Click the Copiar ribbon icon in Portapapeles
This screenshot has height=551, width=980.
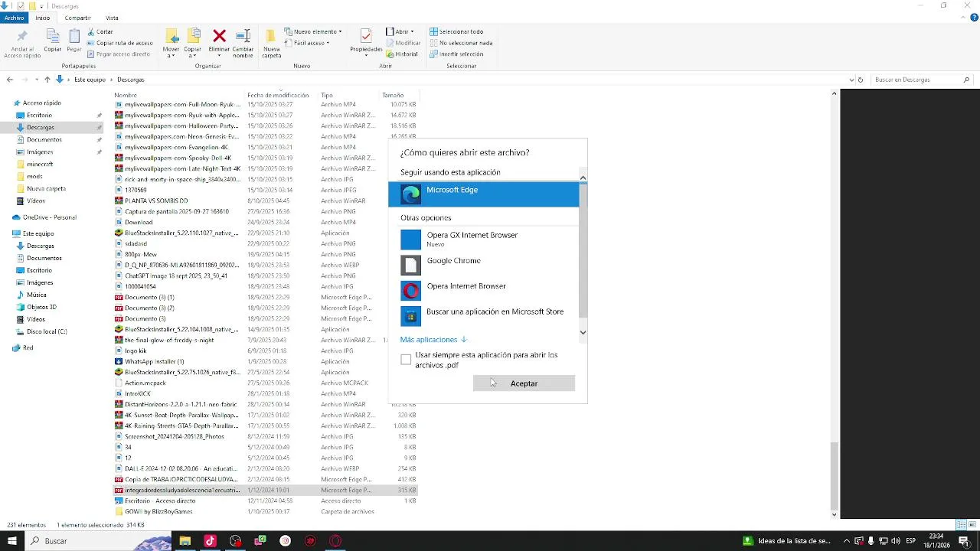[x=52, y=36]
